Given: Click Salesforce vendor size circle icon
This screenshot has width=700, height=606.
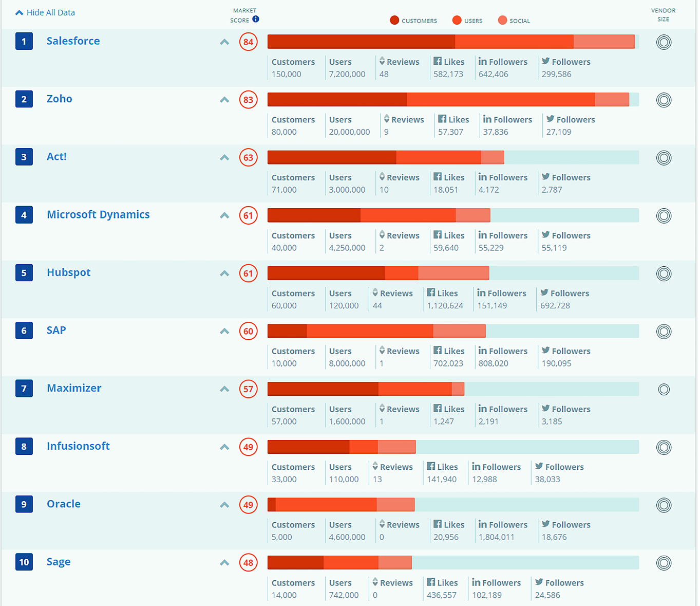Looking at the screenshot, I should [x=664, y=42].
